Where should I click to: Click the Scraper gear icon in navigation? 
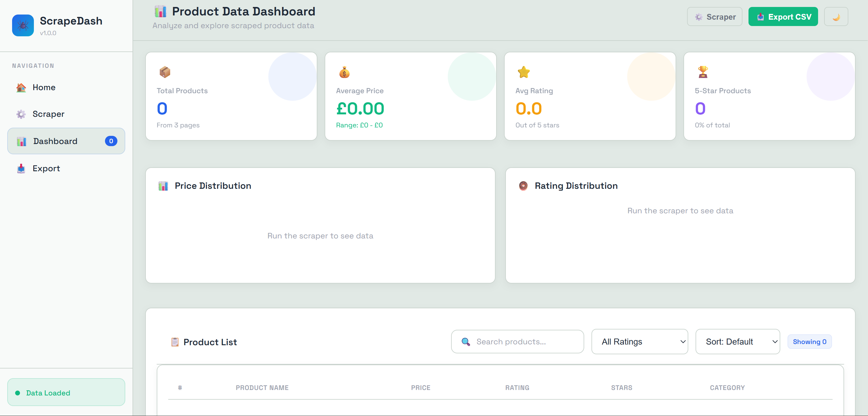click(x=21, y=114)
